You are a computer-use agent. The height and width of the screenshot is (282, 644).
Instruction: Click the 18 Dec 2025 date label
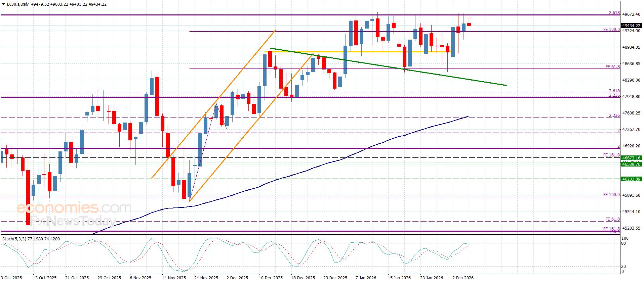coord(303,278)
